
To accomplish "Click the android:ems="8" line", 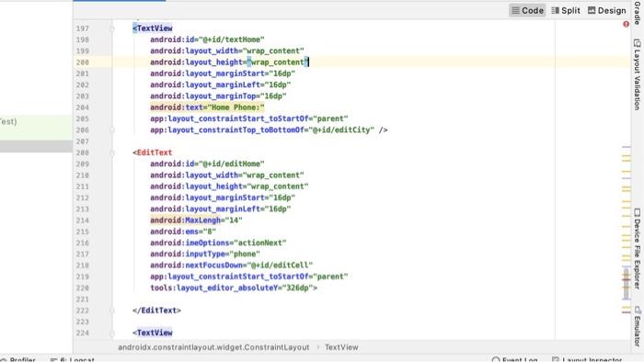I will pos(183,232).
